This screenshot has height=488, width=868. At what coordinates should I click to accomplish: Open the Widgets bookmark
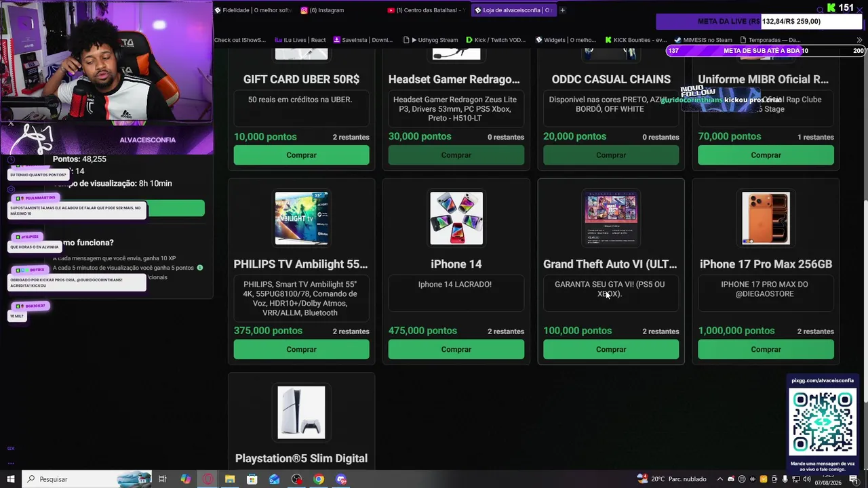(x=566, y=40)
